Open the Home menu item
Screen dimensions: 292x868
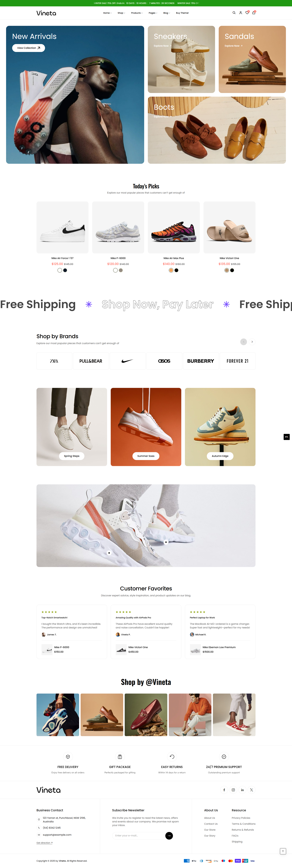107,13
